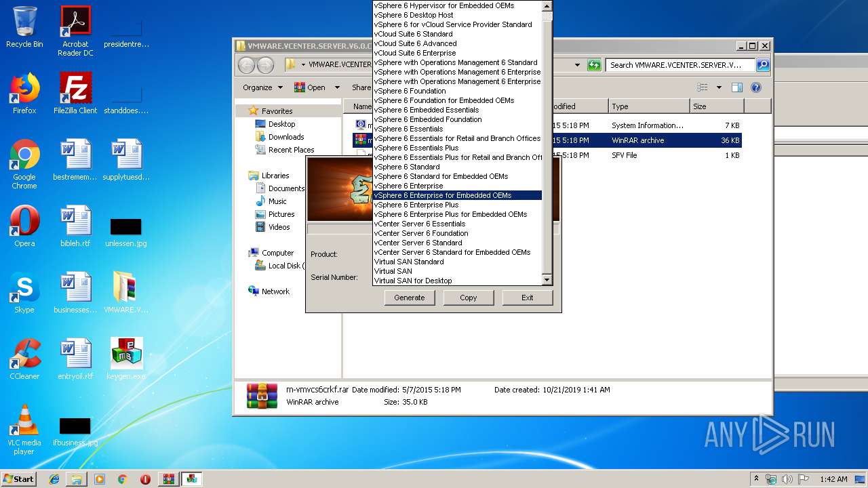868x488 pixels.
Task: Select unlessen.jpg desktop image
Action: (126, 232)
